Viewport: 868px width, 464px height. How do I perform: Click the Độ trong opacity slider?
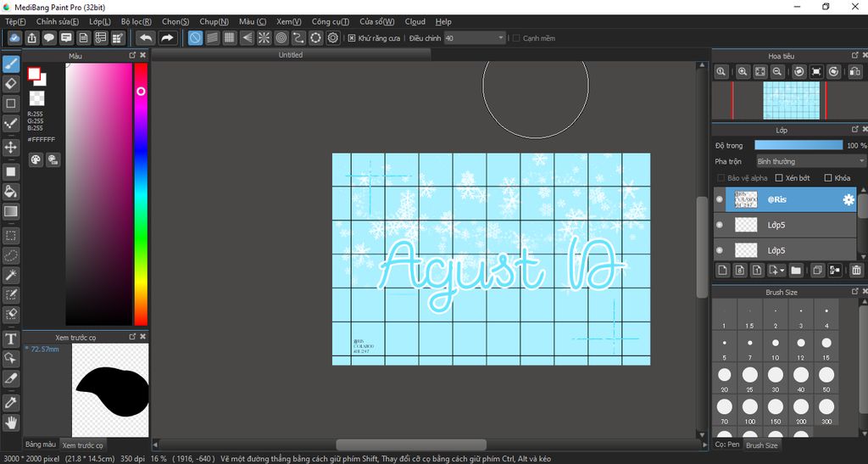click(x=798, y=146)
